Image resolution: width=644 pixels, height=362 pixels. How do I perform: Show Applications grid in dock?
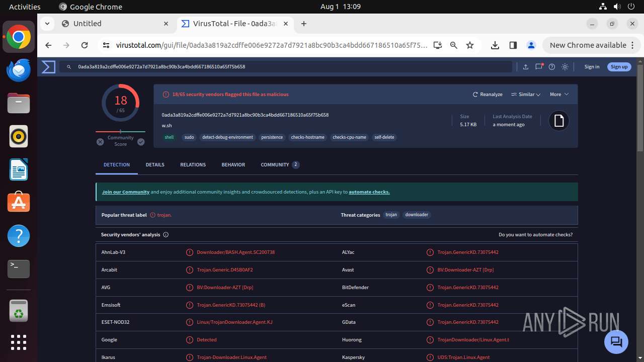19,342
